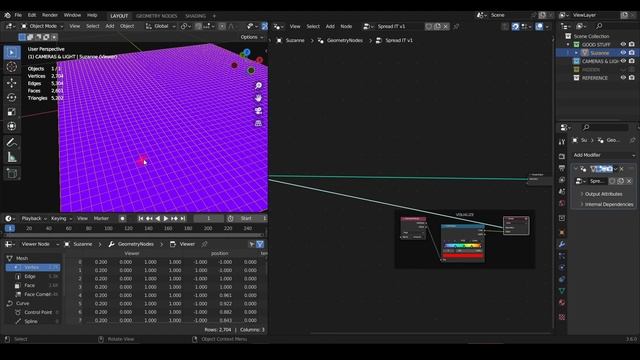Select the Rotate tool
Screen dimensions: 640x360
[12, 97]
